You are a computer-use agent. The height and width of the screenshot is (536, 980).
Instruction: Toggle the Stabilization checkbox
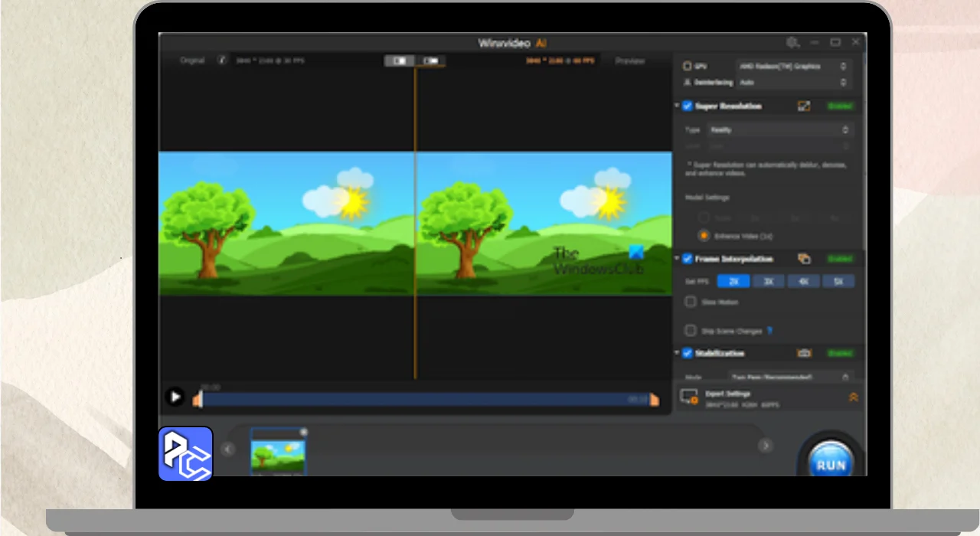point(687,353)
